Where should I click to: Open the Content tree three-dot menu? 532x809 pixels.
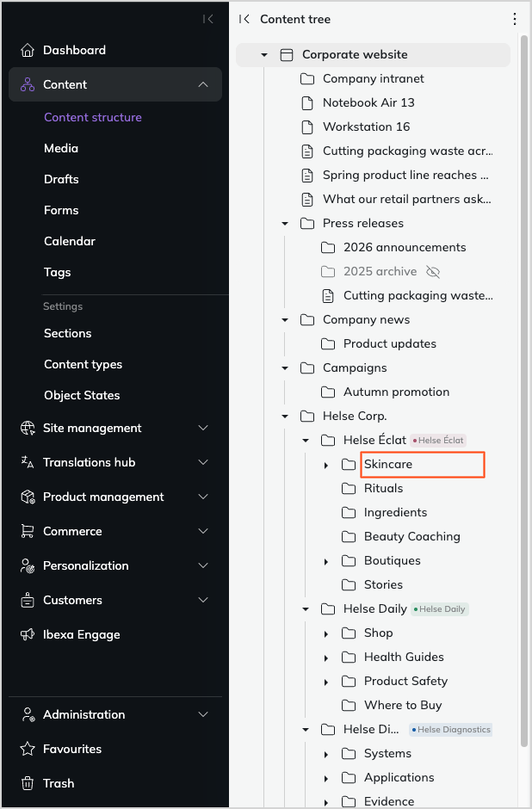pos(515,19)
